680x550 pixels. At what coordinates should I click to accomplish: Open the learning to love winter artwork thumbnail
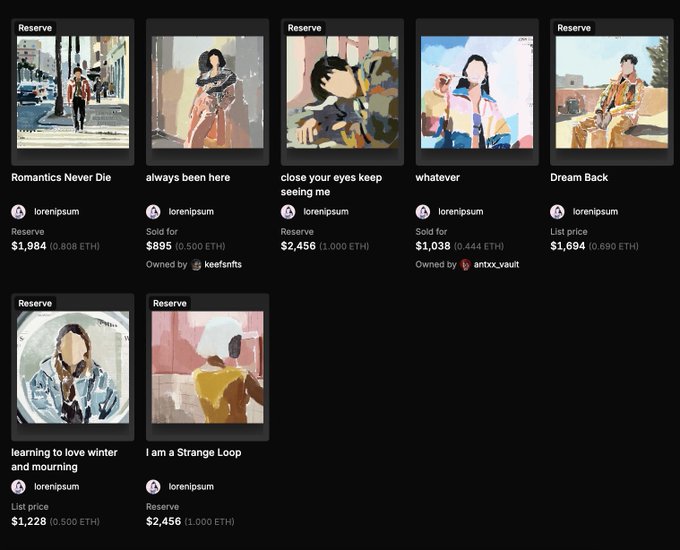coord(73,367)
